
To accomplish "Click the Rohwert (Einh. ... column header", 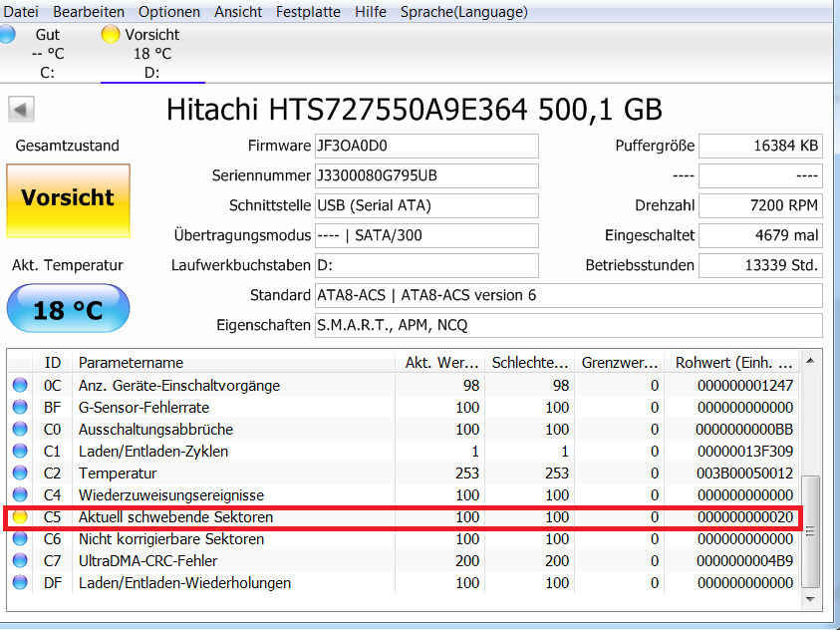I will [x=731, y=363].
